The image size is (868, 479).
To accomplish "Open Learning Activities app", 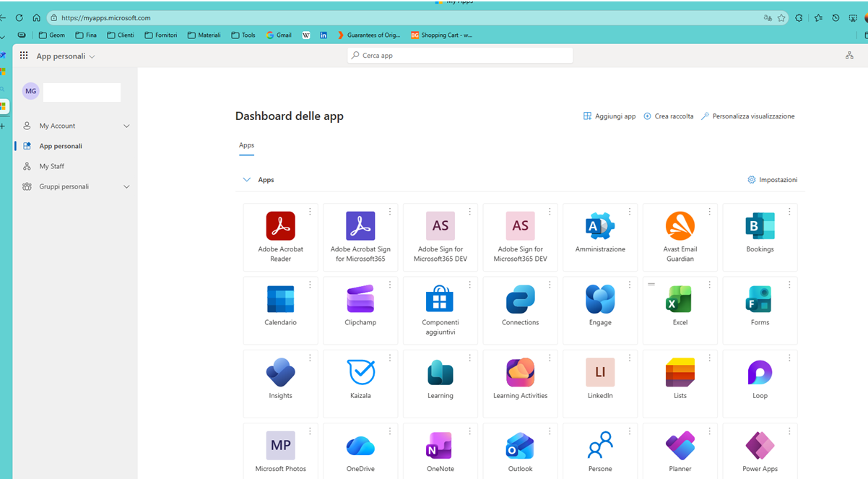I will click(x=520, y=384).
